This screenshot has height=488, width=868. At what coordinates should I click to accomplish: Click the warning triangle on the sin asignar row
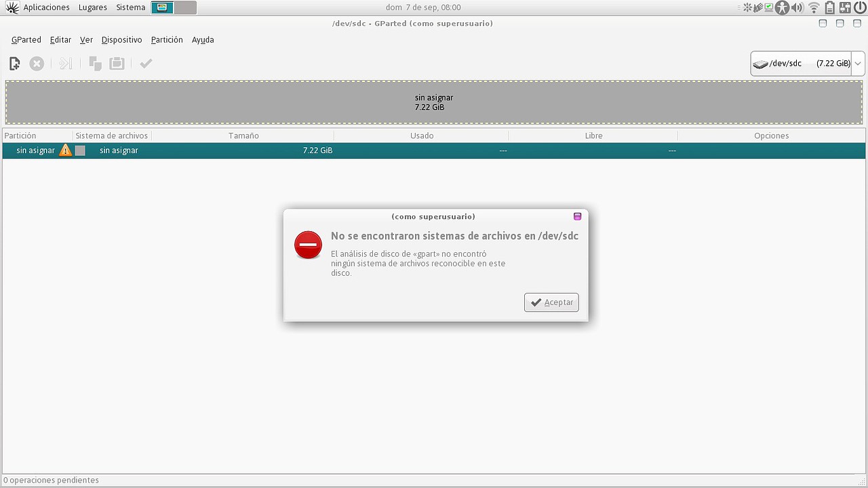[65, 150]
